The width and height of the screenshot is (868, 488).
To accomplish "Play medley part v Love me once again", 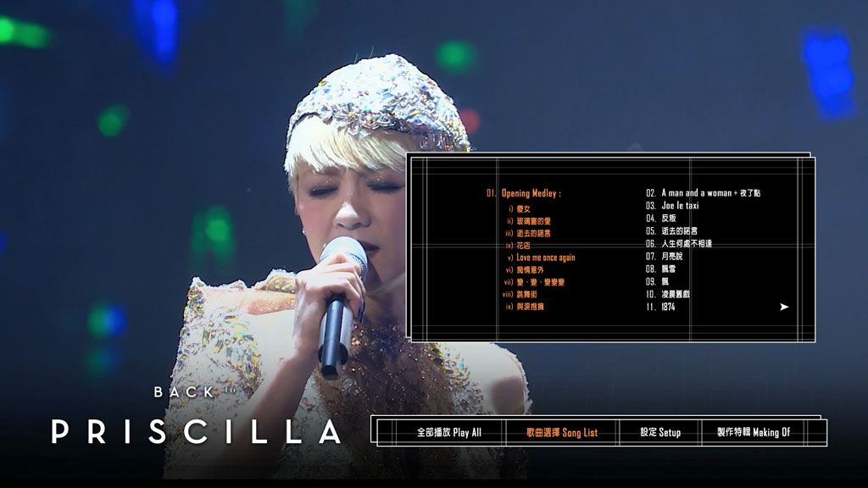I will [541, 258].
